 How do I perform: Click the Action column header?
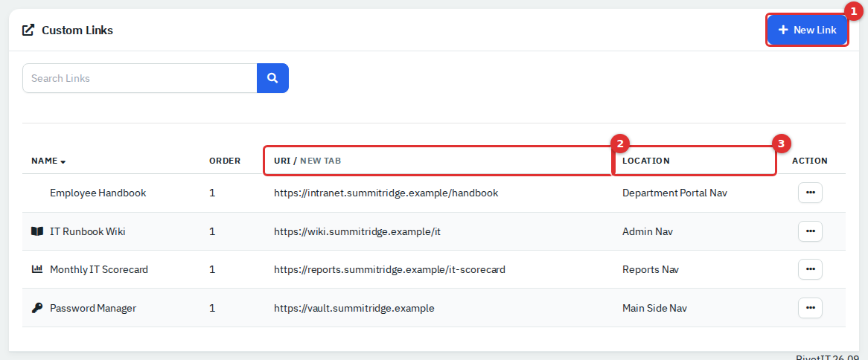[810, 161]
